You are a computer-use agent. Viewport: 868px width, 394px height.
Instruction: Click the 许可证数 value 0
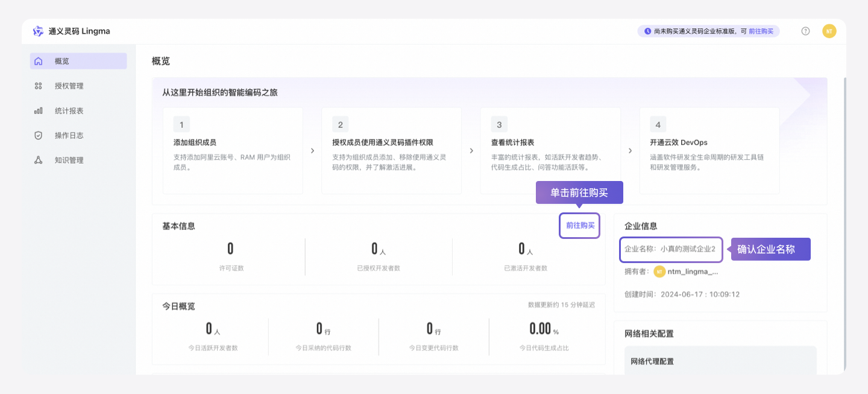(x=230, y=249)
